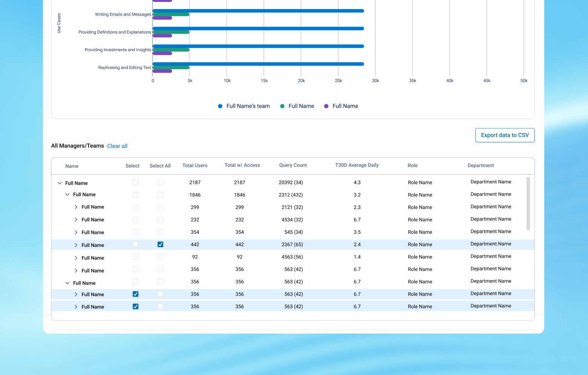Click the purple Full Name legend dot
Viewport: 588px width, 375px height.
tap(326, 106)
